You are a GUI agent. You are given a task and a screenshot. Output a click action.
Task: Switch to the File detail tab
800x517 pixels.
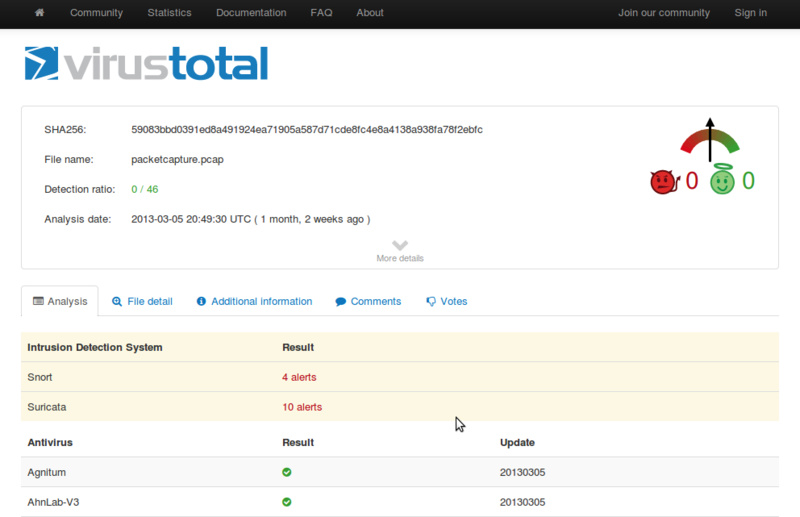click(x=142, y=302)
